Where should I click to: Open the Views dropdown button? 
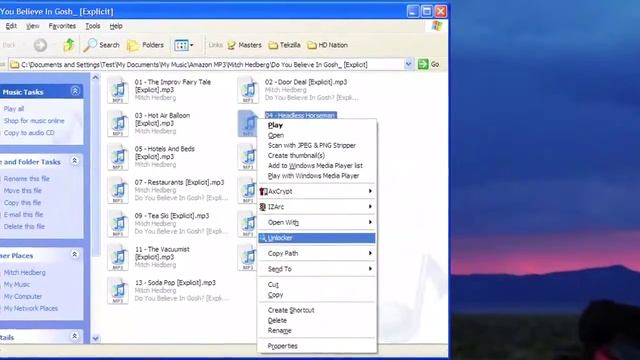184,45
